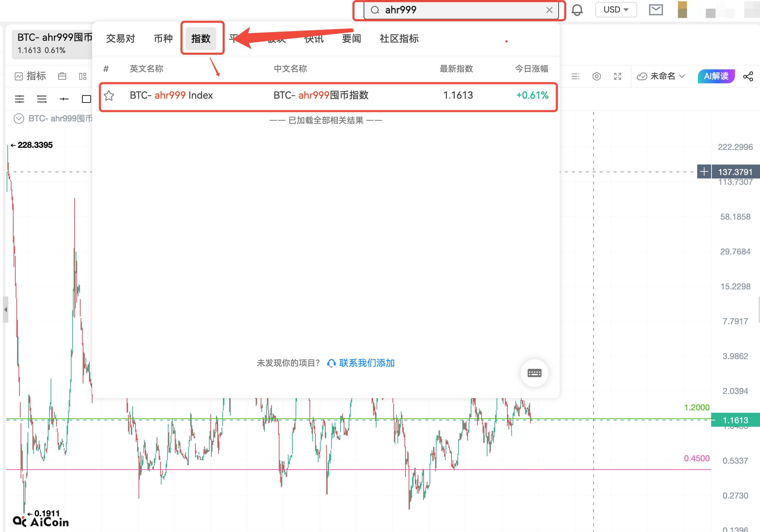
Task: Click the AI解读 button
Action: (716, 76)
